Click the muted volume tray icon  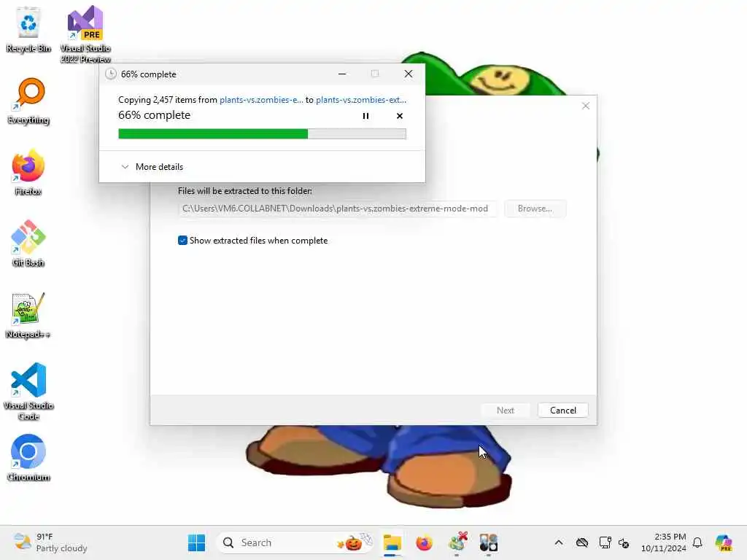(624, 542)
